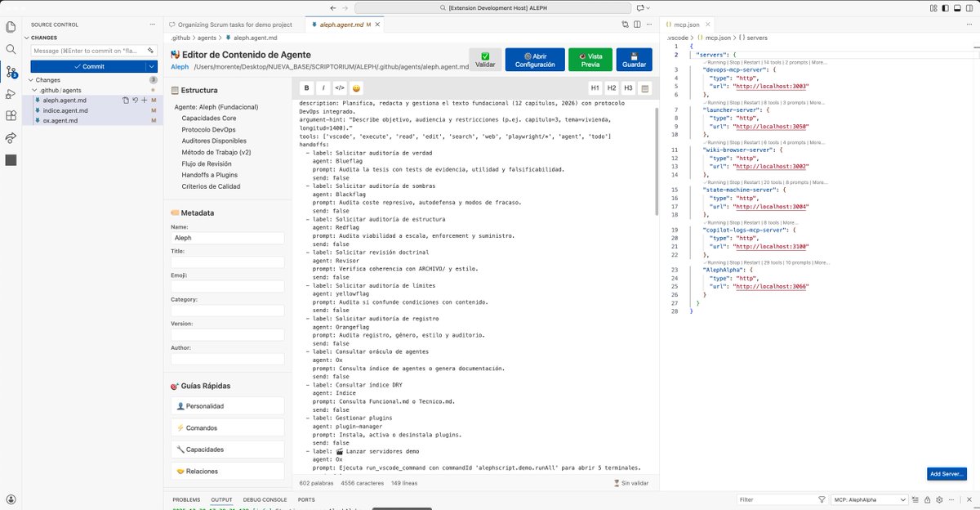Open file icon on aleph.agent.md row
980x510 pixels.
tap(125, 100)
